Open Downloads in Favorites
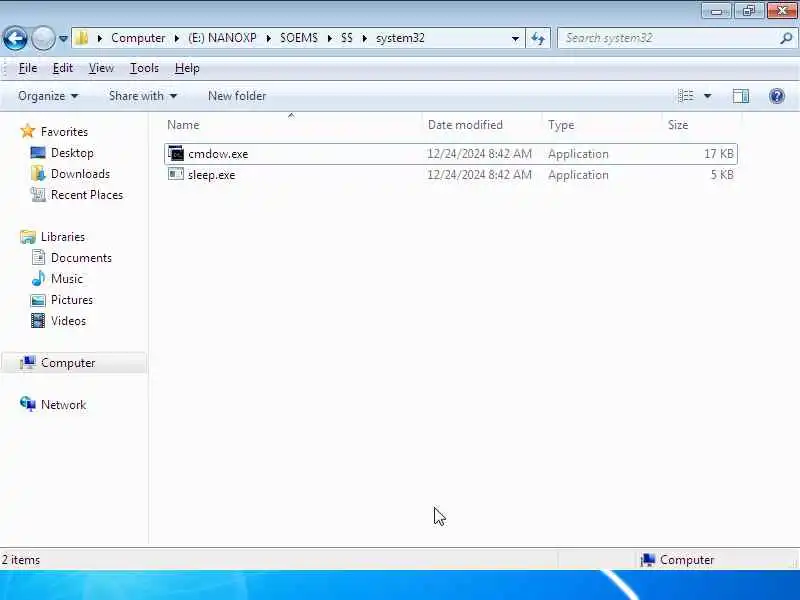 tap(80, 174)
